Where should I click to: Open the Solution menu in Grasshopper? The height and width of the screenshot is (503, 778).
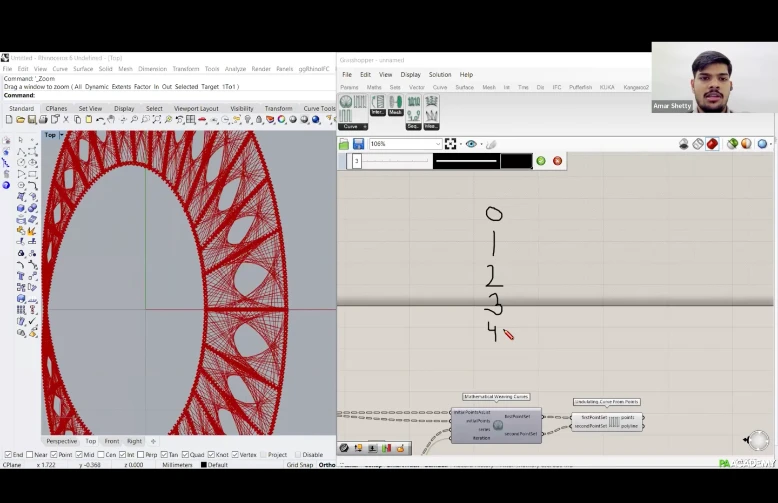pos(440,75)
